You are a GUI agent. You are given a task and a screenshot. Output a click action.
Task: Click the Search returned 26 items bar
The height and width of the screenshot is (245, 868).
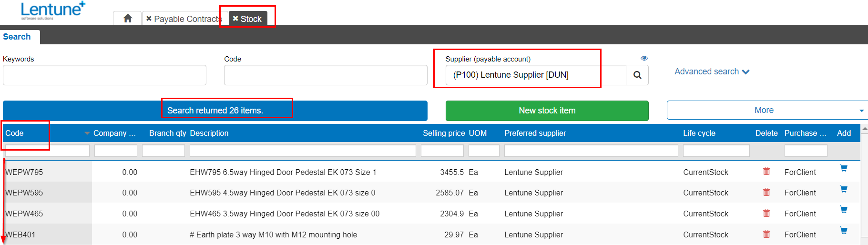tap(215, 111)
